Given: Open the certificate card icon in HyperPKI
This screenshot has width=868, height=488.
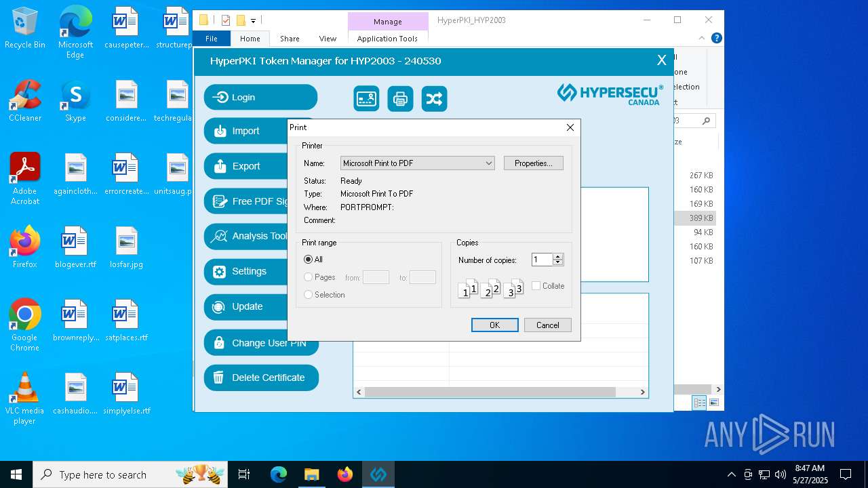Looking at the screenshot, I should (366, 99).
